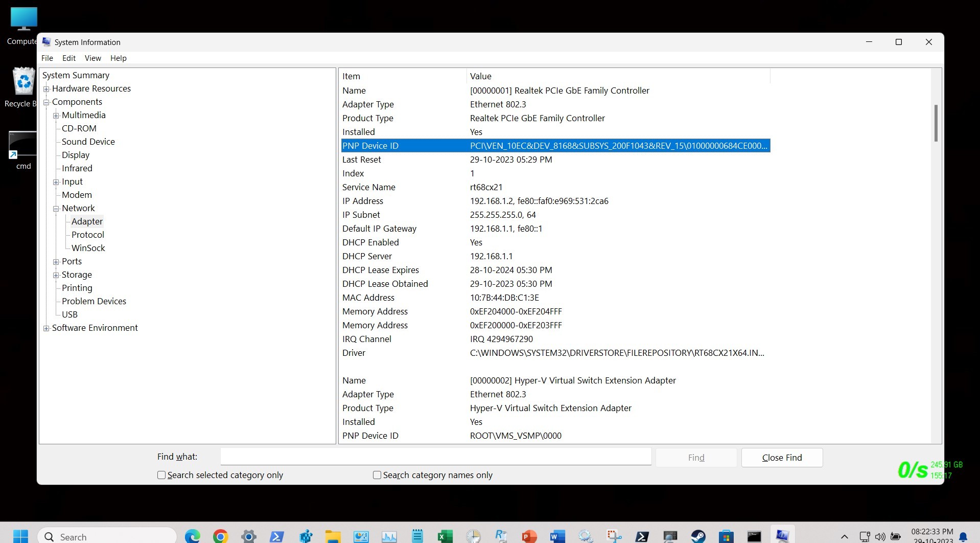The height and width of the screenshot is (543, 980).
Task: Enable Search selected category only checkbox
Action: (161, 475)
